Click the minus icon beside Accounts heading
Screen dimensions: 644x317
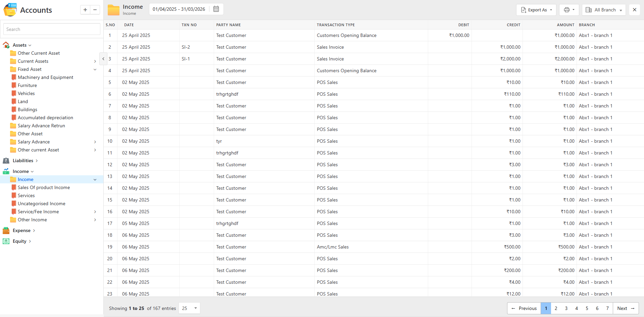point(95,10)
